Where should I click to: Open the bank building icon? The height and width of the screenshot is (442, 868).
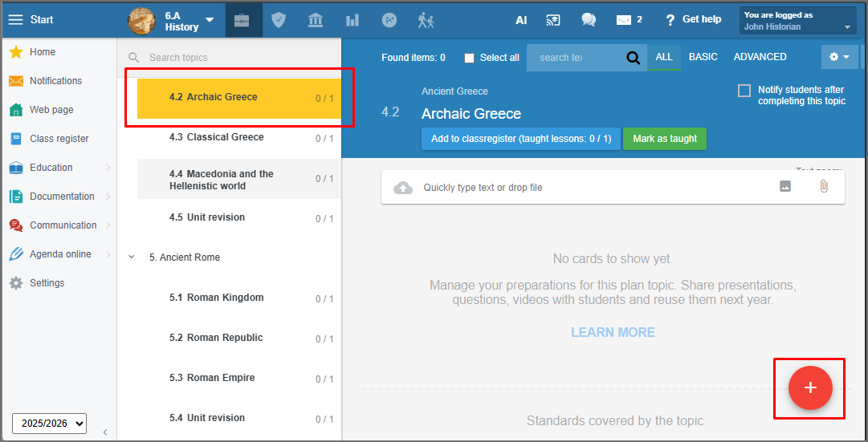point(316,21)
